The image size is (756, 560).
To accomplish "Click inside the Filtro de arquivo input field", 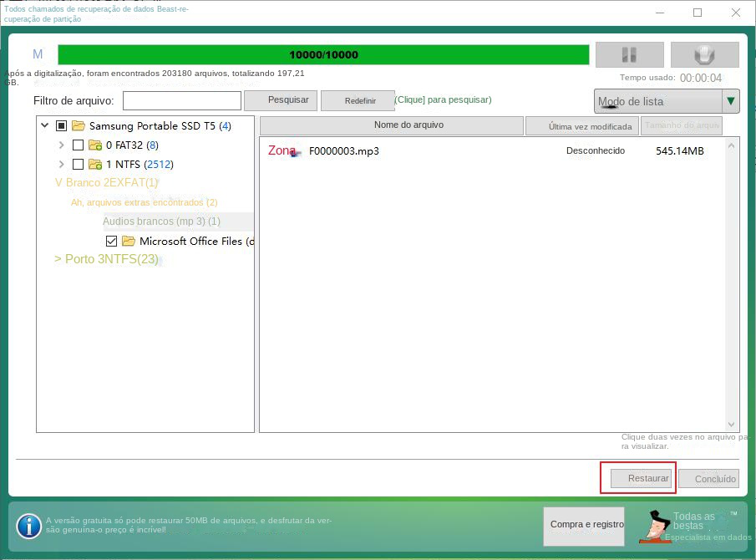I will tap(182, 99).
